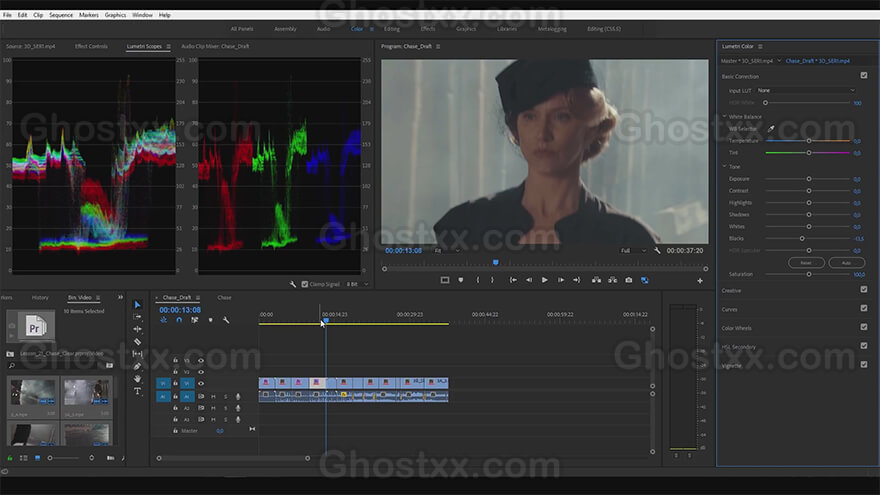Switch bin to list view

point(24,458)
